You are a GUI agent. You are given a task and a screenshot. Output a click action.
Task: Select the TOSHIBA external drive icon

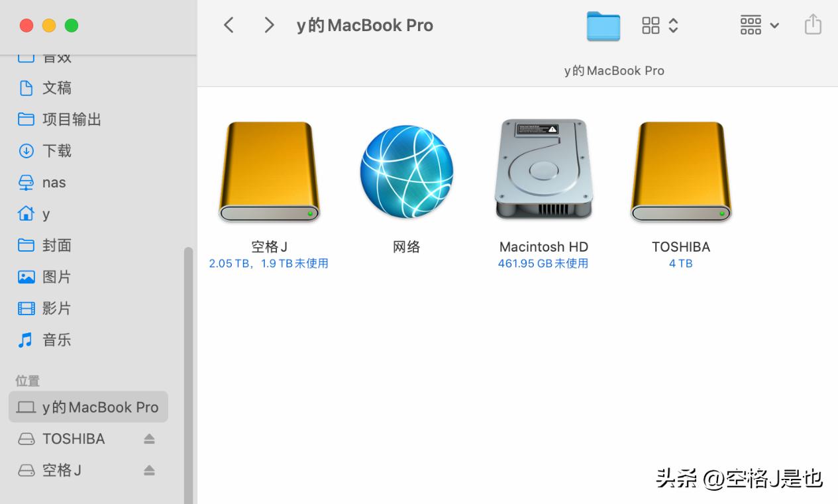coord(681,172)
